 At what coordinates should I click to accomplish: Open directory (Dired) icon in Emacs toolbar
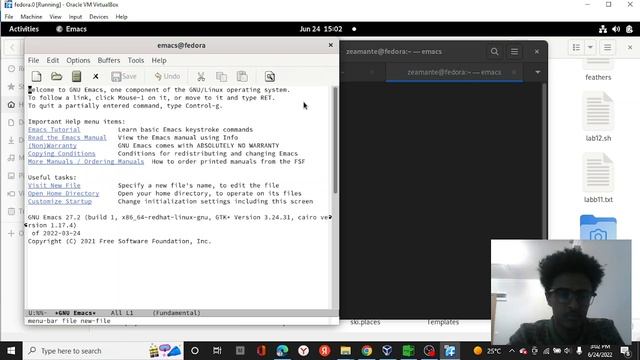[x=76, y=76]
